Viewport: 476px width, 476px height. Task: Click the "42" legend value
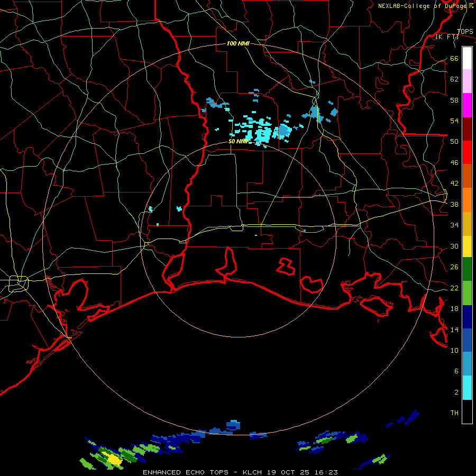(x=454, y=184)
